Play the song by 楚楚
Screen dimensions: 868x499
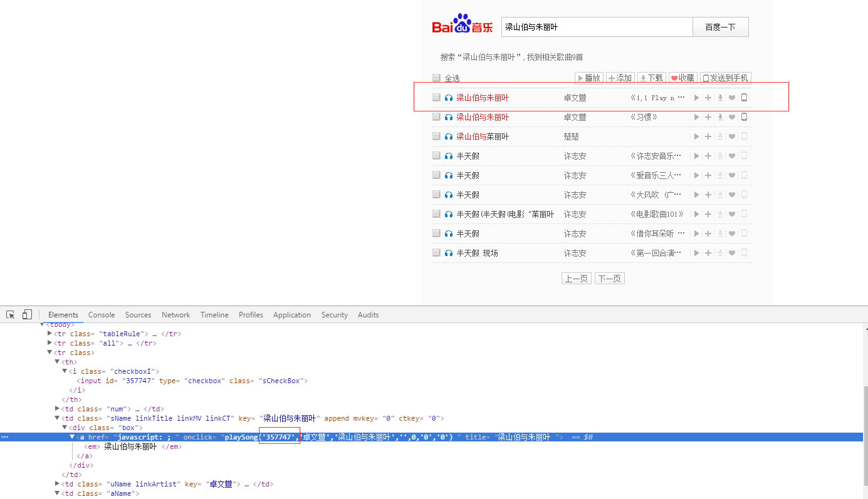pos(696,136)
